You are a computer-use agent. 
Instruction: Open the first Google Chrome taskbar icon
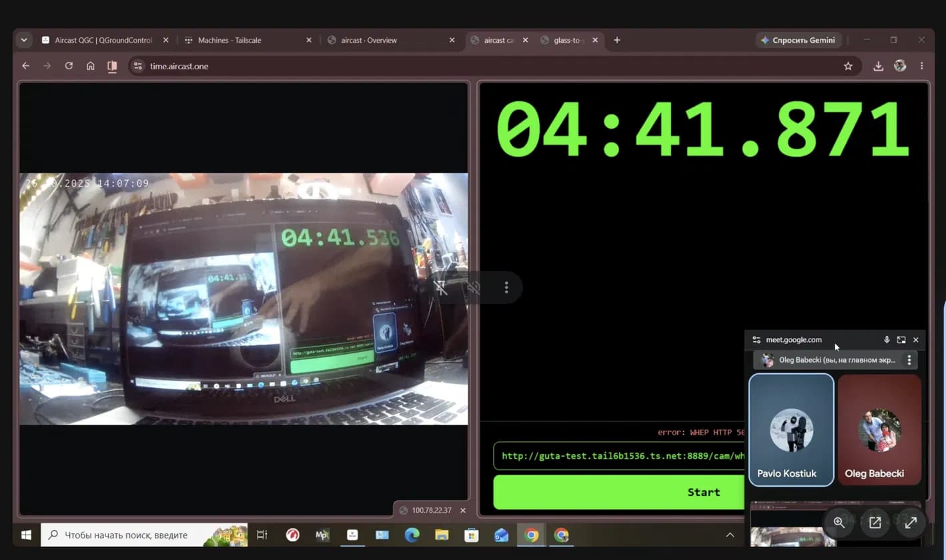(x=532, y=535)
